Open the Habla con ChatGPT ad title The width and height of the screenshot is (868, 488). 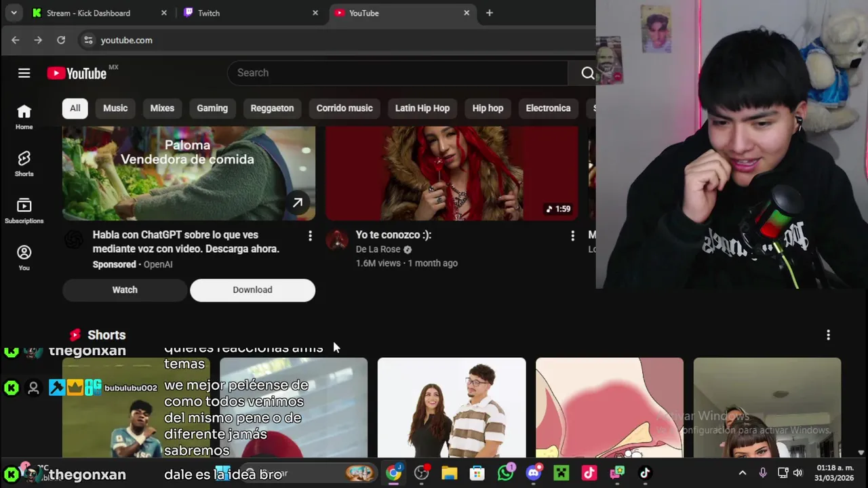[x=186, y=242]
